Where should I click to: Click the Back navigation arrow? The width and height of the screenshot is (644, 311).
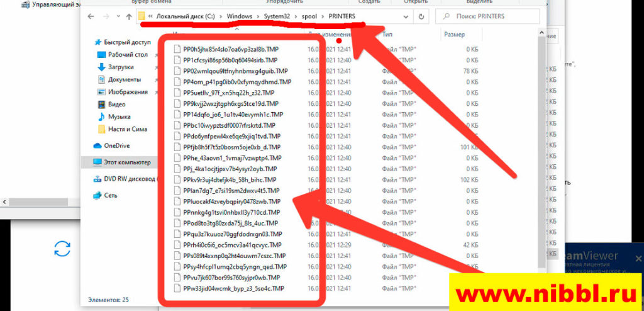92,16
